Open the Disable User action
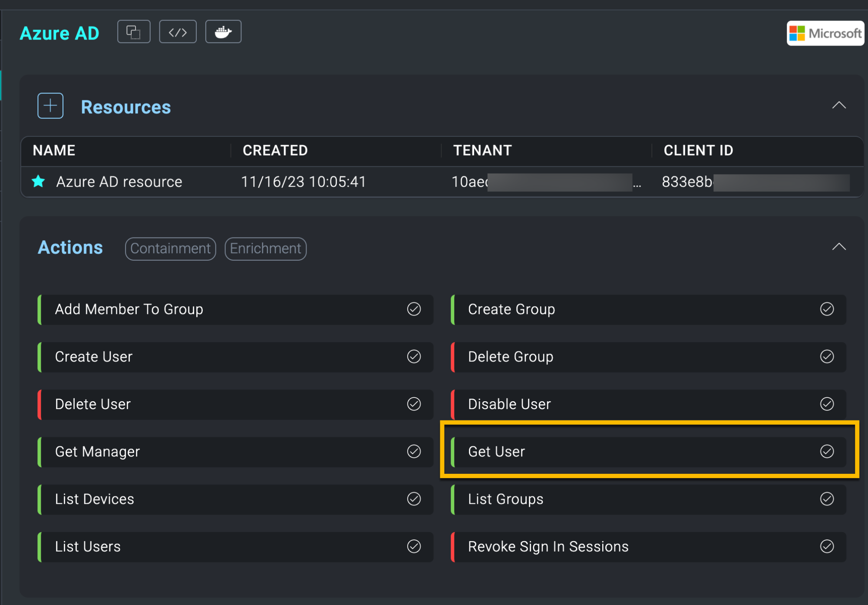This screenshot has height=605, width=868. tap(509, 404)
